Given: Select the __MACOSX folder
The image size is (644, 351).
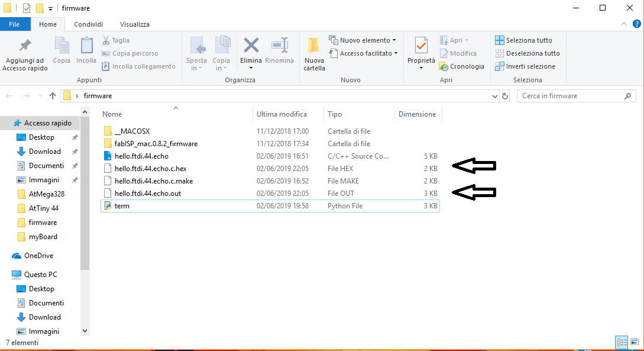Looking at the screenshot, I should click(x=270, y=131).
